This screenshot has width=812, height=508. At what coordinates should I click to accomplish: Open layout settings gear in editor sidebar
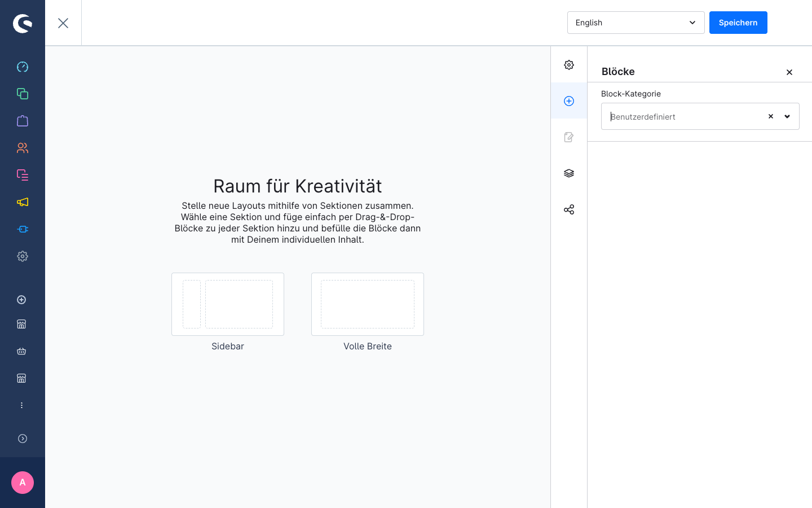569,65
